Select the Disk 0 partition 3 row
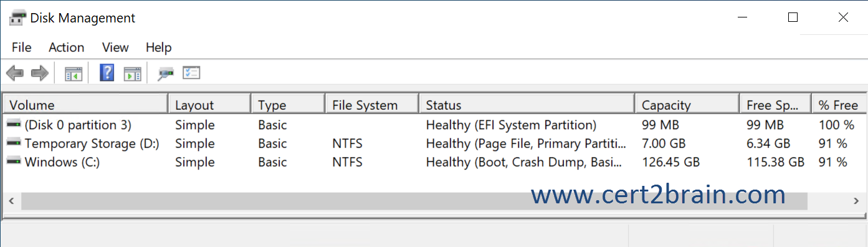This screenshot has height=247, width=868. point(434,125)
